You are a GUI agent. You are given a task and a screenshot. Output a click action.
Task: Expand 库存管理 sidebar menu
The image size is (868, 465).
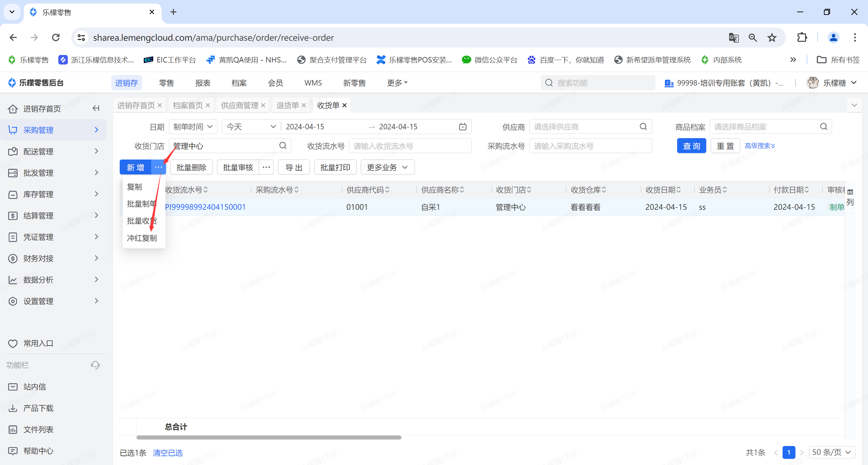pos(54,194)
